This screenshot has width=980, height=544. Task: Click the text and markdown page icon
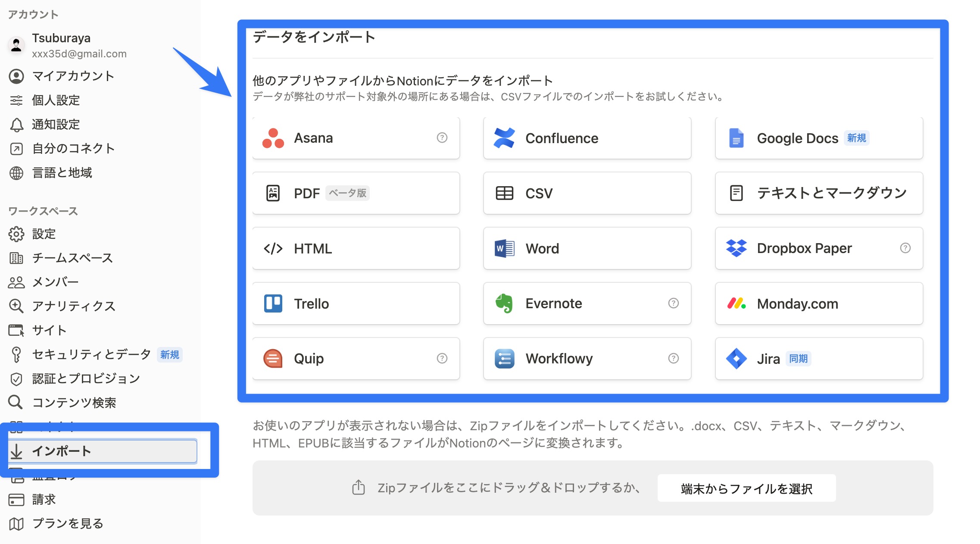[x=736, y=193]
